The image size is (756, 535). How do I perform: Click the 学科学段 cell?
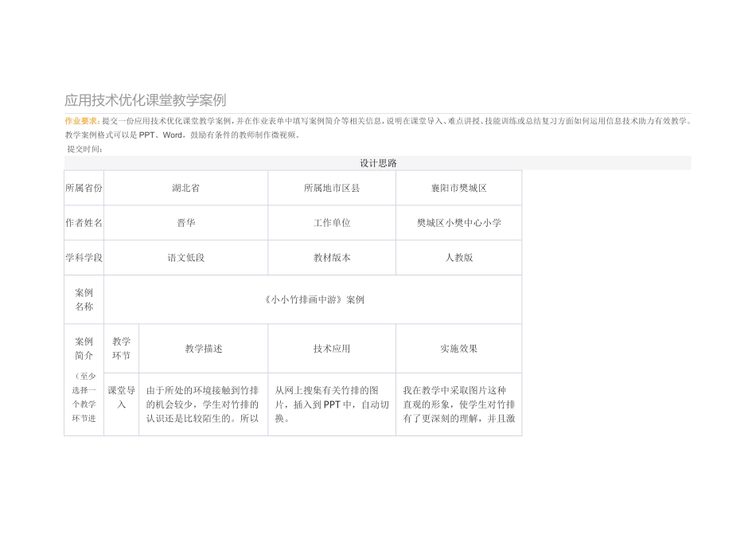(x=84, y=258)
